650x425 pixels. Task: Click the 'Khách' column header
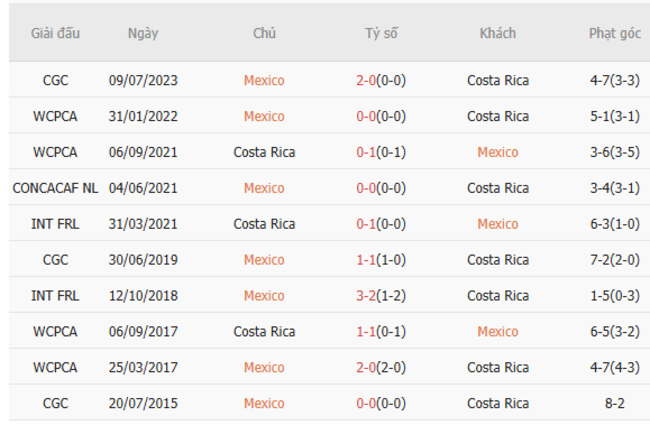[x=498, y=34]
